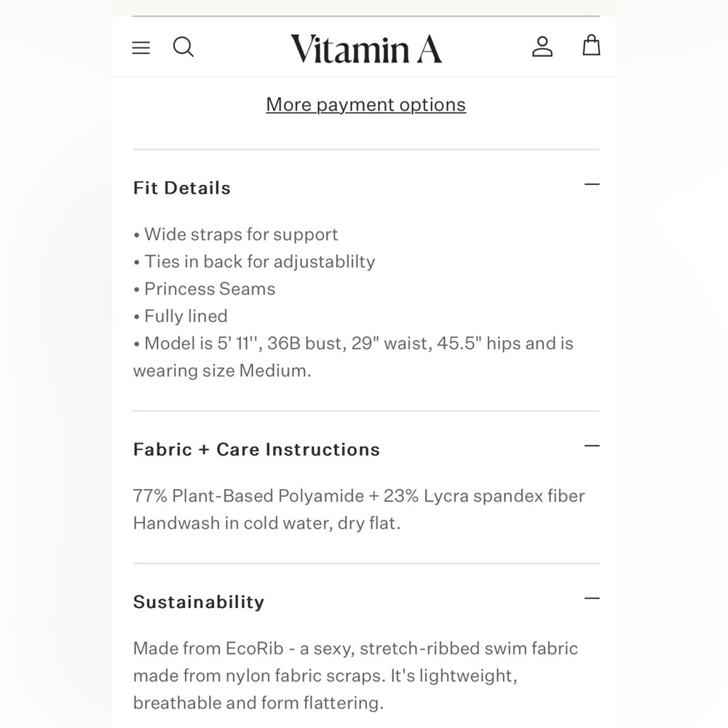Click the Fit Details heading
The height and width of the screenshot is (728, 728).
(x=181, y=188)
